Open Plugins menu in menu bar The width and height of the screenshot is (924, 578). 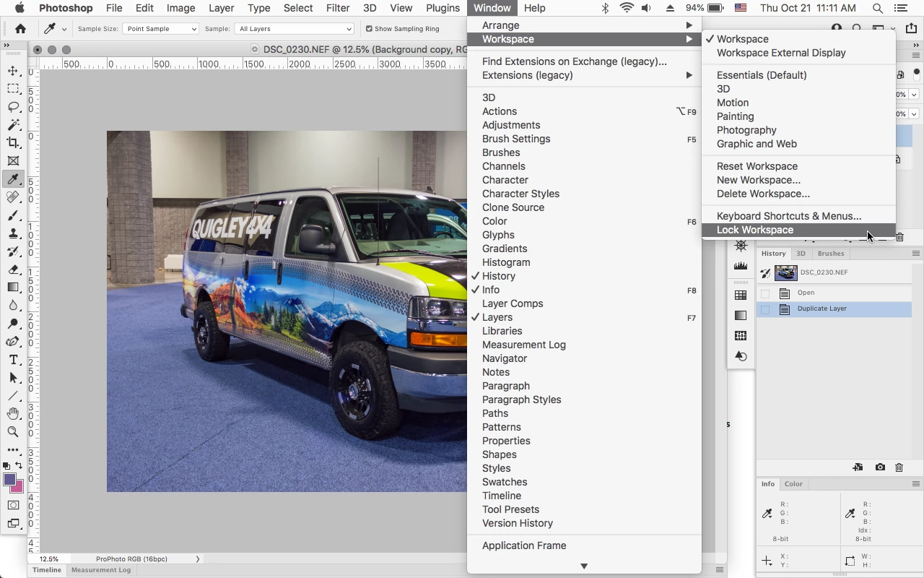point(443,8)
